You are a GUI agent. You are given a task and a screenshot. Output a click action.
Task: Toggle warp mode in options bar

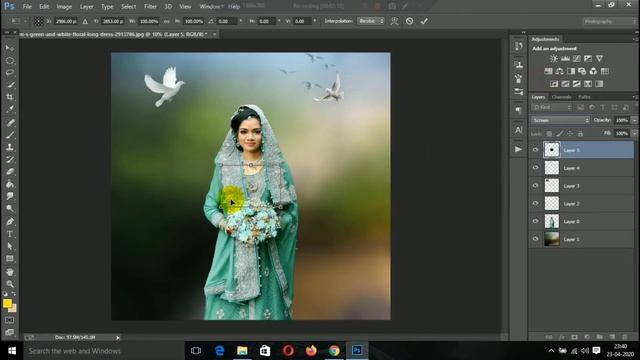point(394,21)
